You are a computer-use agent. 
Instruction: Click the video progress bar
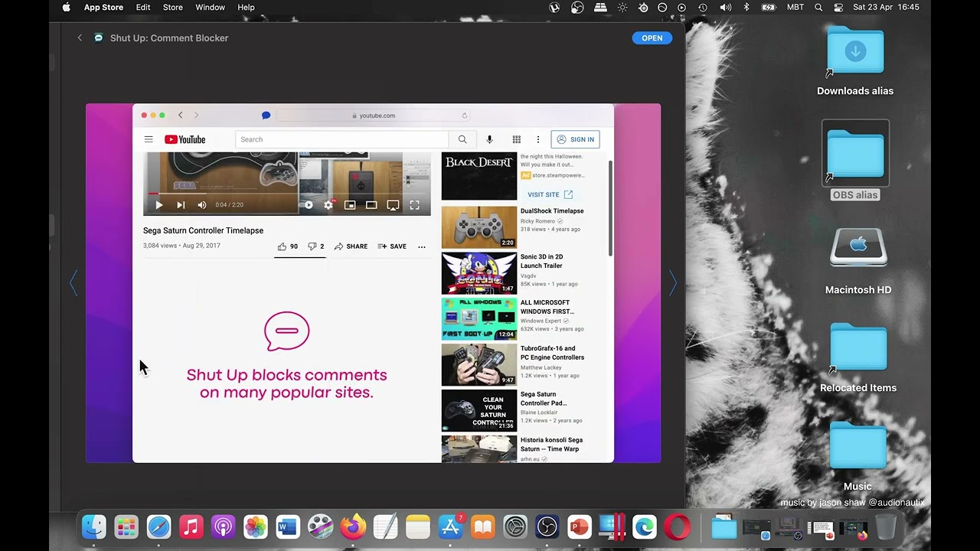[x=287, y=194]
